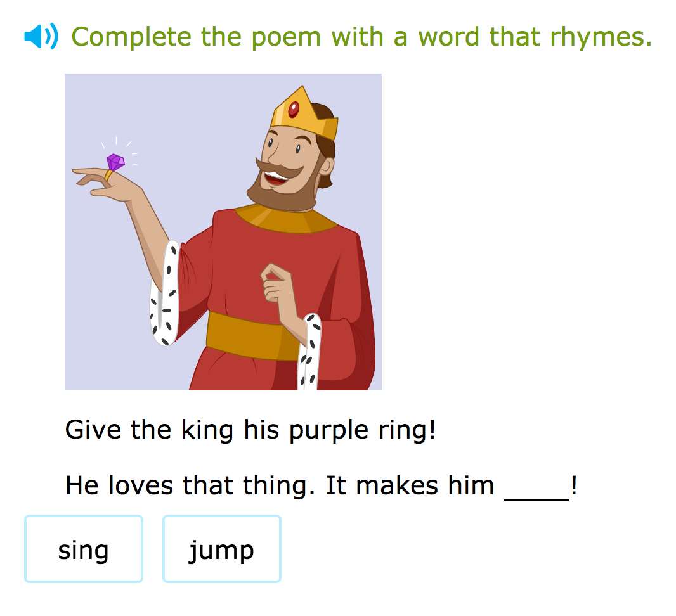Click the purple gem ring in the picture
This screenshot has width=676, height=616.
coord(114,167)
